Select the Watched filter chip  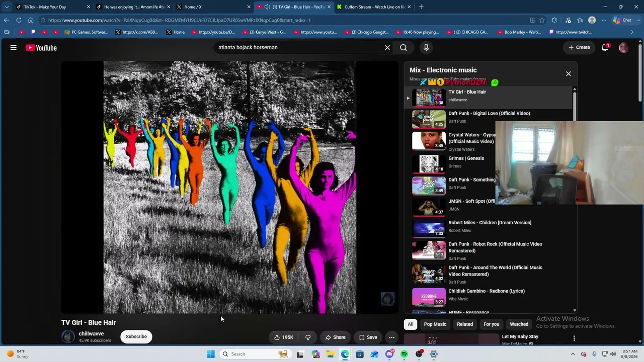point(519,324)
